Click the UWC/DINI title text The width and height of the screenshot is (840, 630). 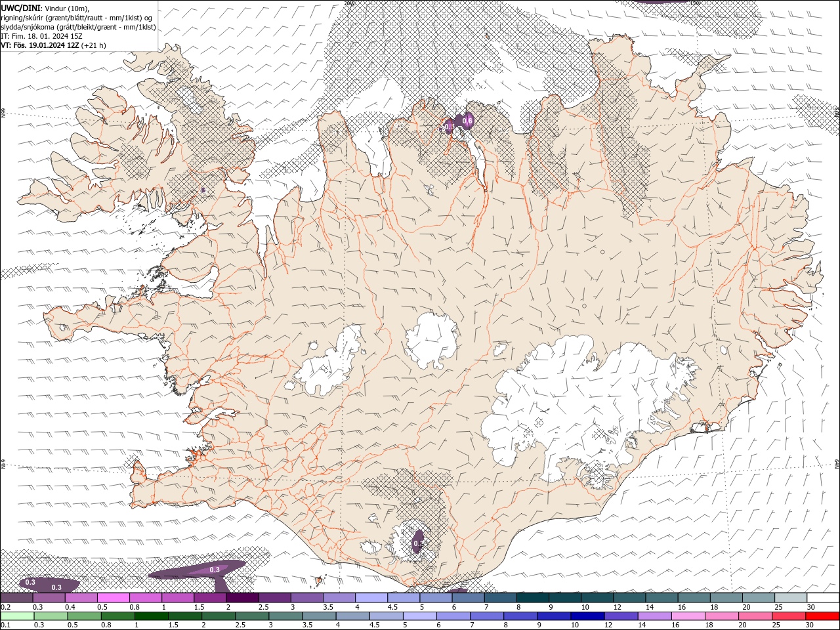point(21,8)
